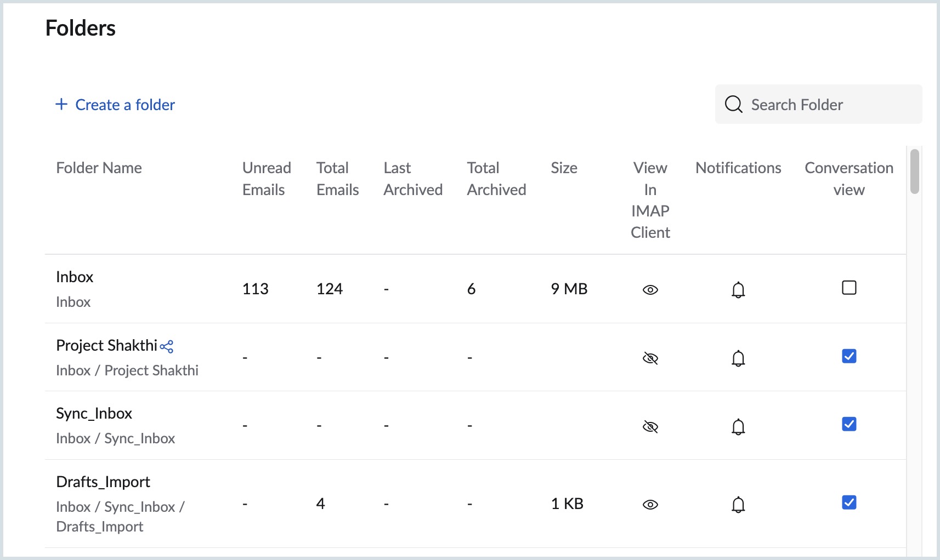Open the Project Shakthi folder name
The height and width of the screenshot is (560, 940).
[x=106, y=346]
